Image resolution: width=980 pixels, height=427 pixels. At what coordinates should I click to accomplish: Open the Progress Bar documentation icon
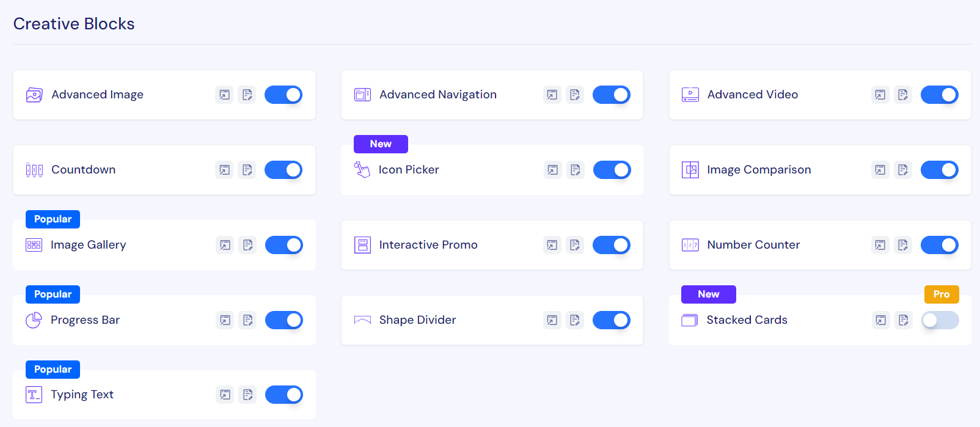(x=248, y=320)
